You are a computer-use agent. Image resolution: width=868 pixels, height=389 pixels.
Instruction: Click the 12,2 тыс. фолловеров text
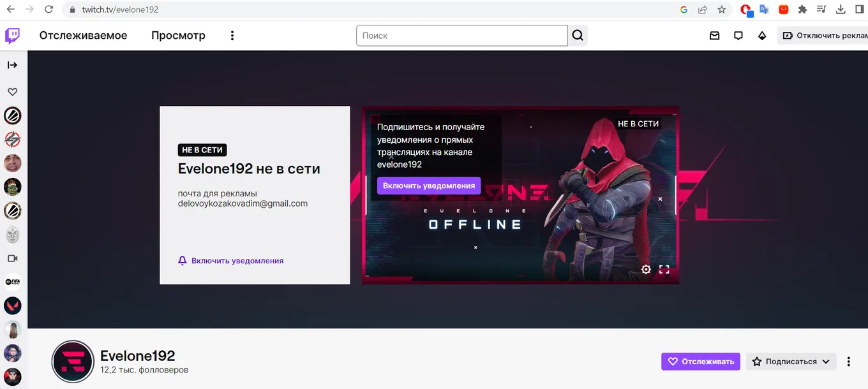(x=144, y=370)
